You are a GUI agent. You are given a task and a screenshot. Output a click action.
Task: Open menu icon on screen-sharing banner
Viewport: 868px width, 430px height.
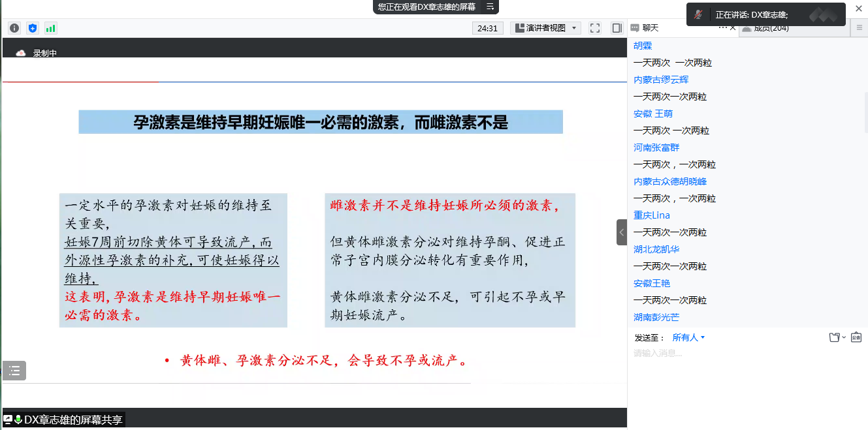pos(490,7)
